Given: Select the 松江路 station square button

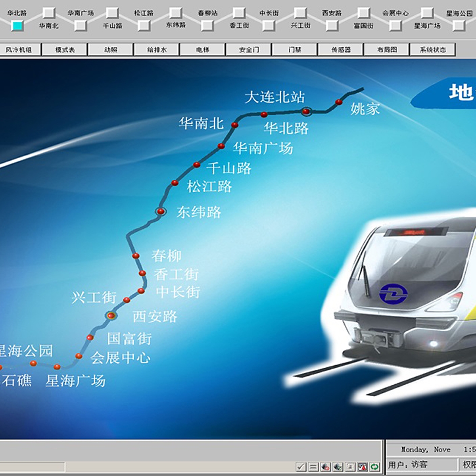Looking at the screenshot, I should pos(144,26).
